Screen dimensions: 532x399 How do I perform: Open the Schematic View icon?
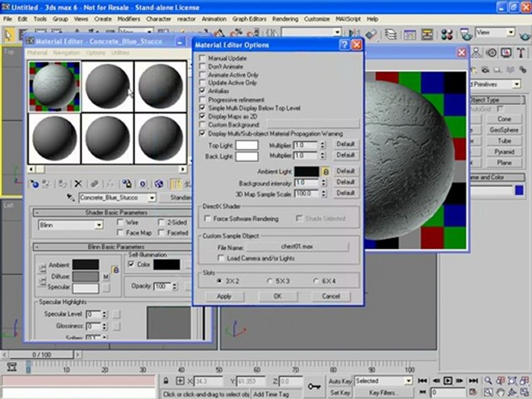pos(427,34)
